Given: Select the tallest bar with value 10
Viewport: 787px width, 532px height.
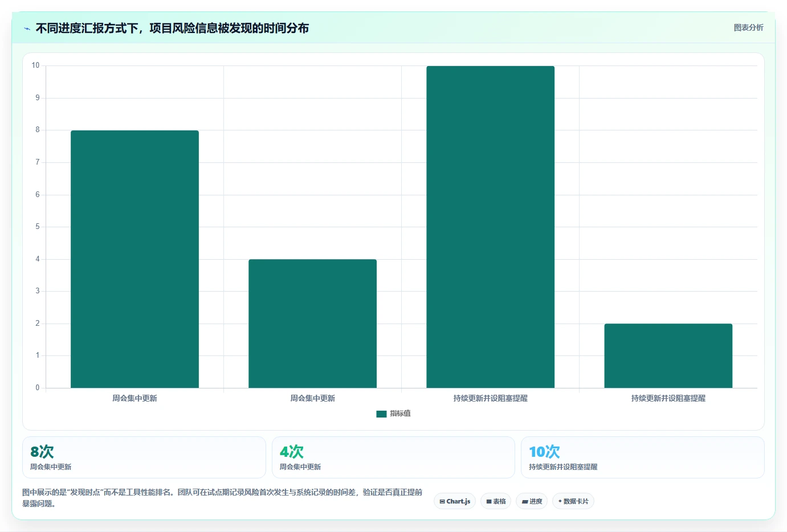Looking at the screenshot, I should (x=490, y=227).
